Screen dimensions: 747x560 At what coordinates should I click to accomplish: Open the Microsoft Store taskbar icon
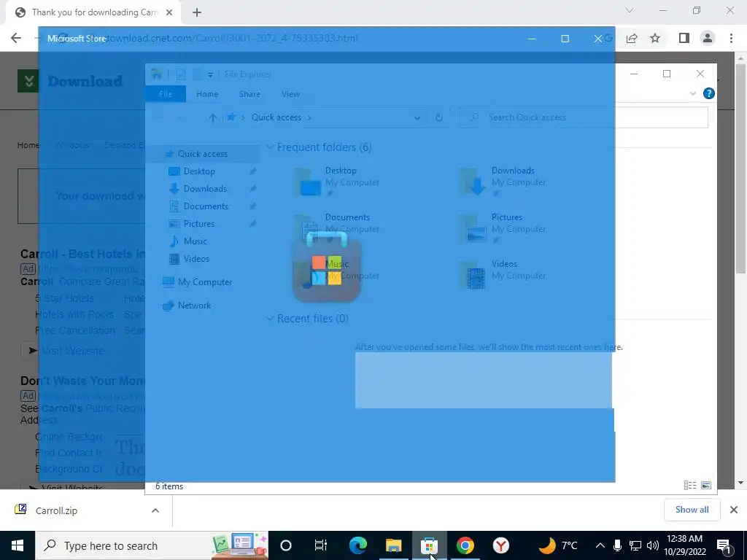(429, 545)
